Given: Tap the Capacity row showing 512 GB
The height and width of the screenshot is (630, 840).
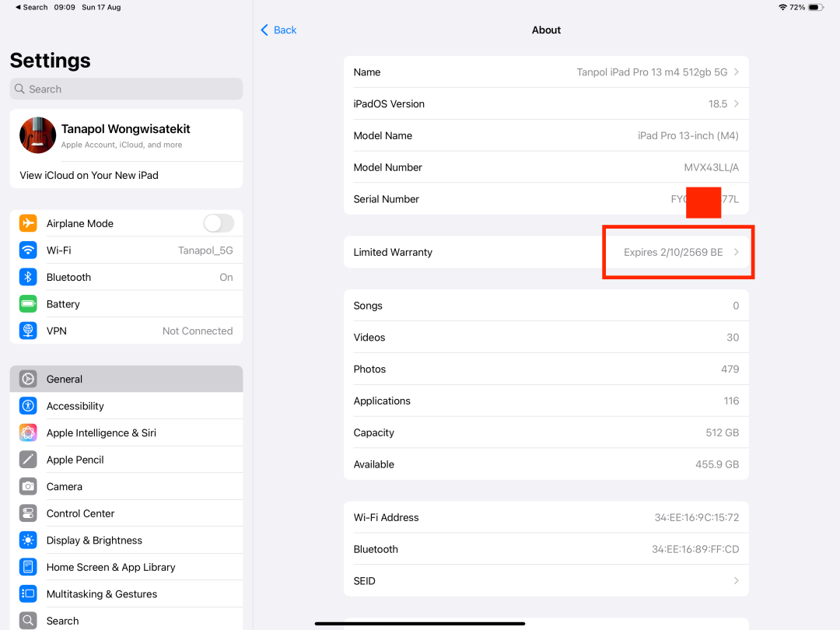Looking at the screenshot, I should (546, 432).
